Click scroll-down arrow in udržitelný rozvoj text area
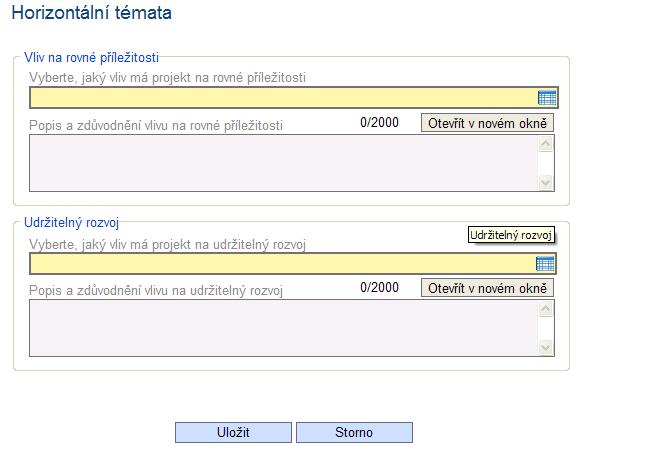The width and height of the screenshot is (659, 468). tap(546, 347)
